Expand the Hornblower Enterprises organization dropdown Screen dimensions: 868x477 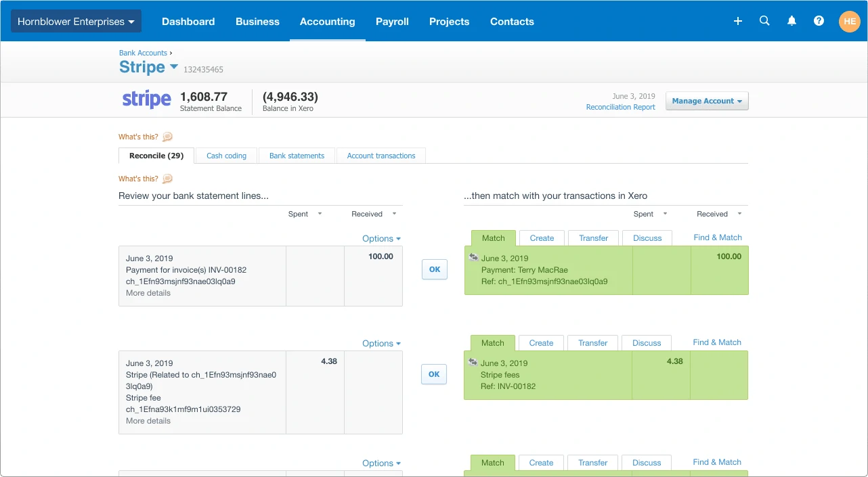76,22
